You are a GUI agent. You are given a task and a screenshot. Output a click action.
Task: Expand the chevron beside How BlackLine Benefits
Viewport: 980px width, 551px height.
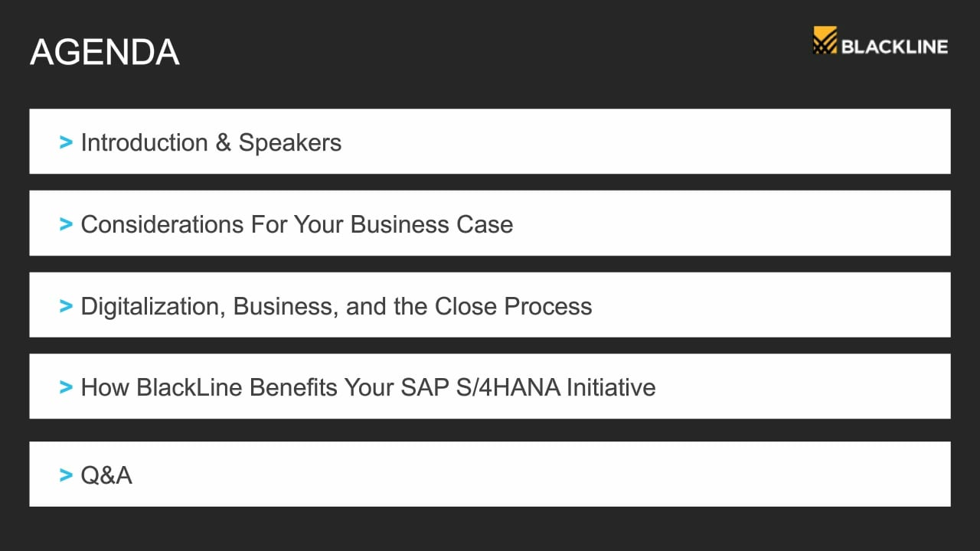tap(66, 387)
